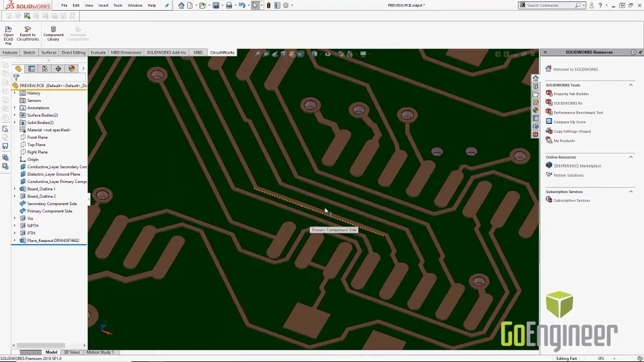Viewport: 644px width, 362px height.
Task: Open Appearances, Scenes and Decals tab
Action: [535, 111]
